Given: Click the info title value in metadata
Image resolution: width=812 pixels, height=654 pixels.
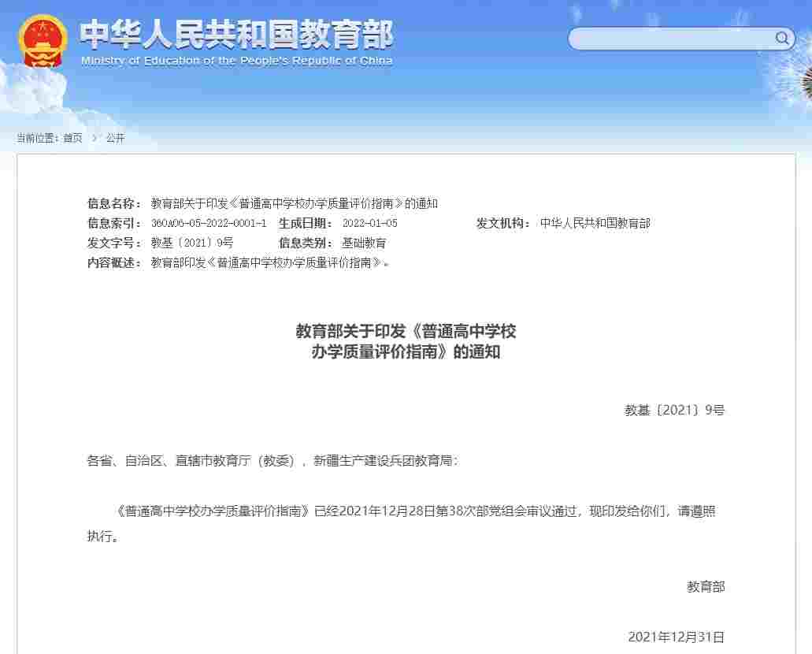Looking at the screenshot, I should [x=294, y=203].
